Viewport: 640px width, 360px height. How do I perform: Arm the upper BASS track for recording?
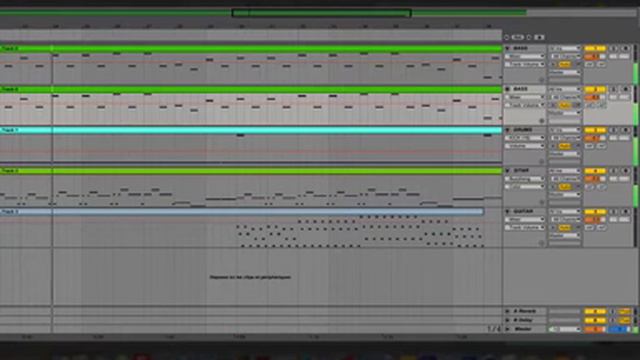625,48
